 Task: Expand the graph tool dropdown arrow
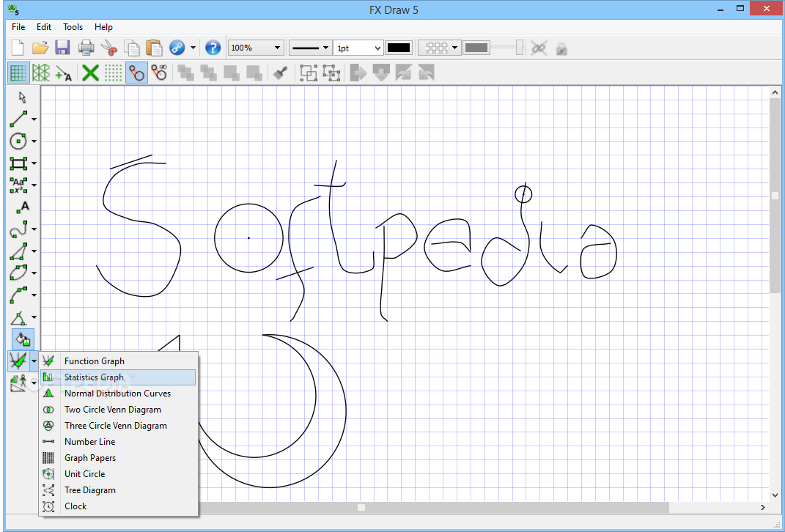pyautogui.click(x=34, y=361)
